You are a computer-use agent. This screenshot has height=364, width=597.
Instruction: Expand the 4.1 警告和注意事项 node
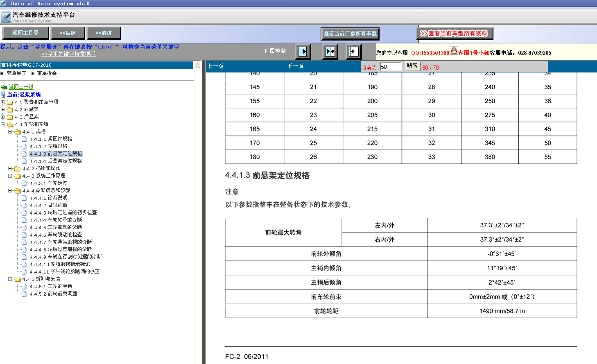[3, 102]
